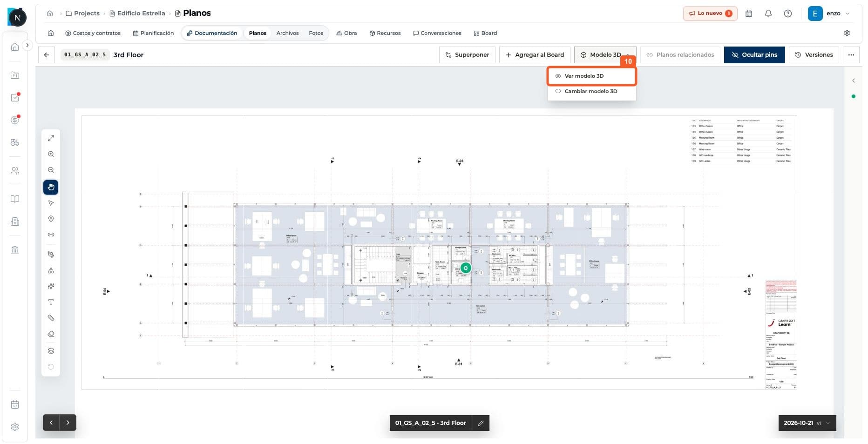This screenshot has height=444, width=868.
Task: Open the calendar icon in the header
Action: (x=749, y=13)
